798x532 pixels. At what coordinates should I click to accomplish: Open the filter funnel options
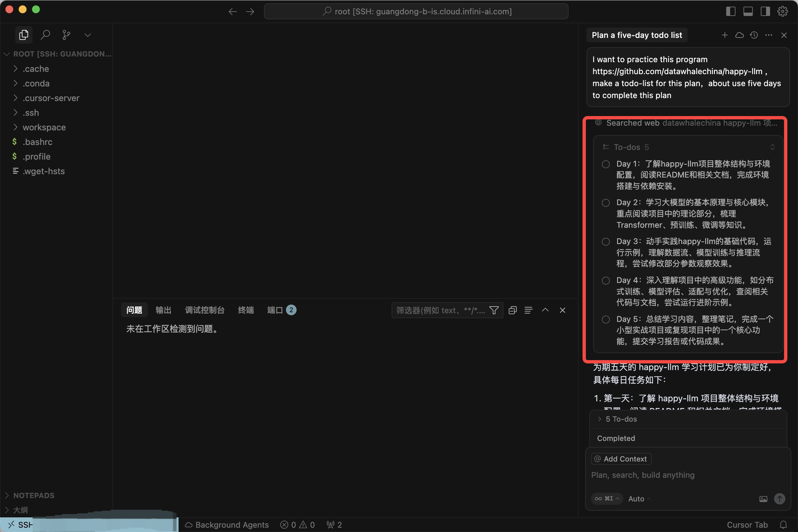(494, 310)
